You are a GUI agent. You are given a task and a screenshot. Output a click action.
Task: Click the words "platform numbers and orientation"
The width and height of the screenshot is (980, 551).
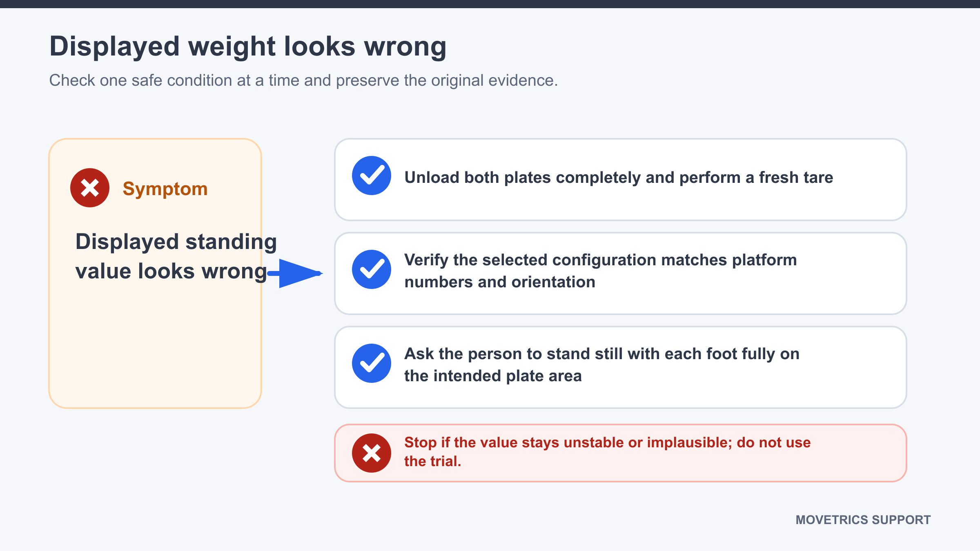coord(600,271)
